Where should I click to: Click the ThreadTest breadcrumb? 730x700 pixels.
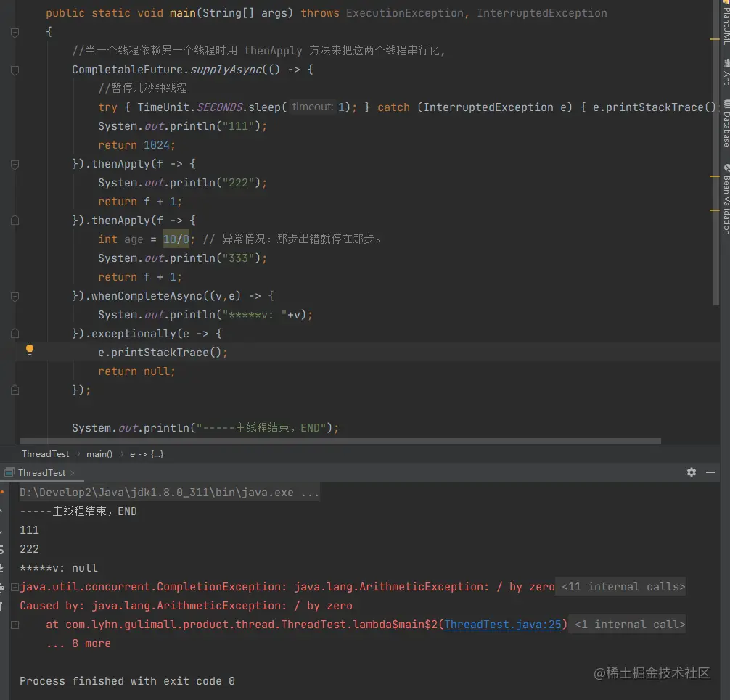(x=45, y=454)
